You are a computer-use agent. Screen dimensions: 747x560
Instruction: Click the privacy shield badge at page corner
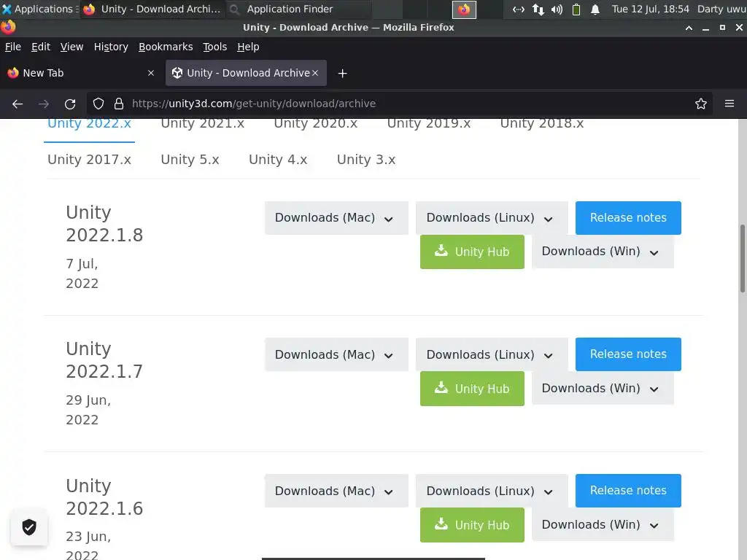click(29, 527)
